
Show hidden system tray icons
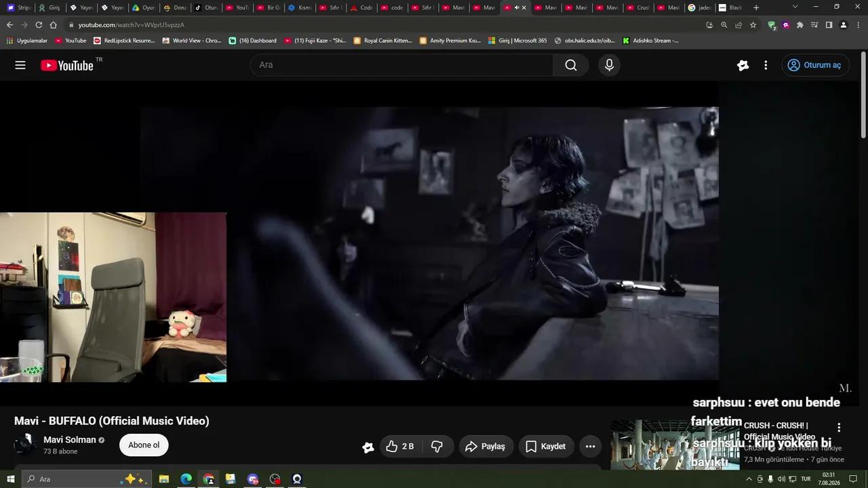pyautogui.click(x=749, y=479)
